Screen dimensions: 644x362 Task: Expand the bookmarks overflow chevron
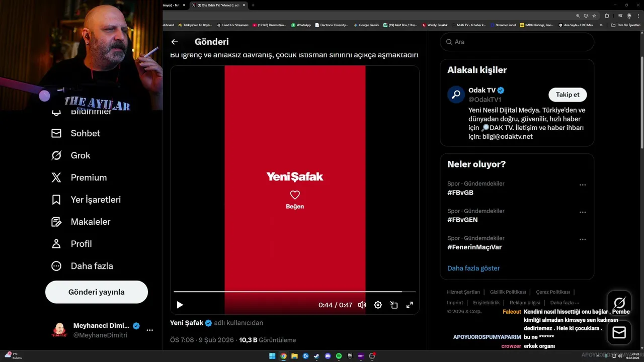pyautogui.click(x=601, y=25)
